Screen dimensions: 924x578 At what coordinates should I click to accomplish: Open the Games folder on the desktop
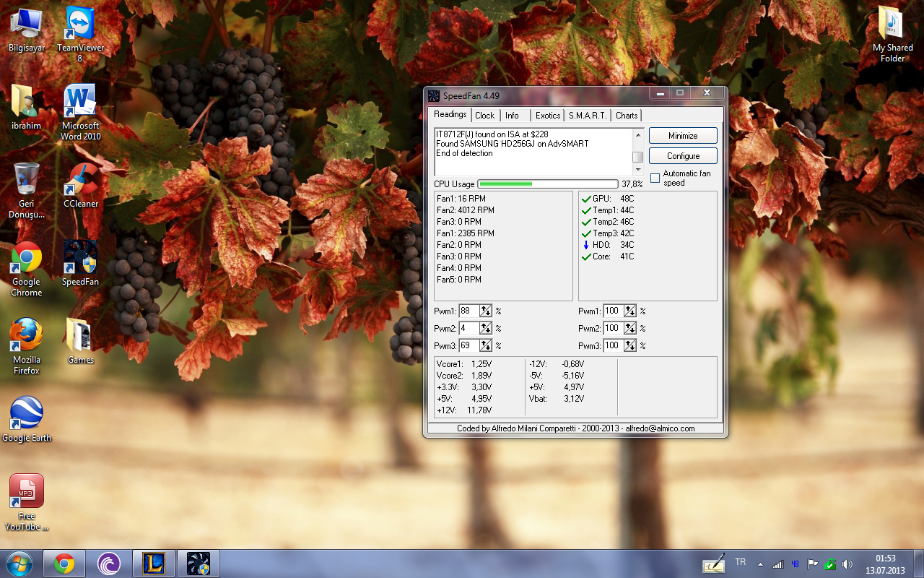pos(80,341)
